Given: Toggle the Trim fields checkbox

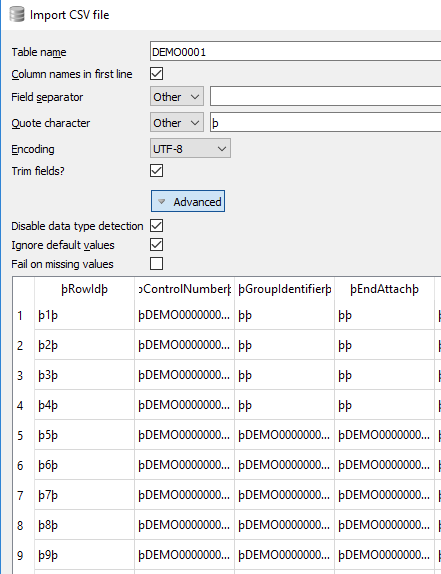Looking at the screenshot, I should 157,171.
